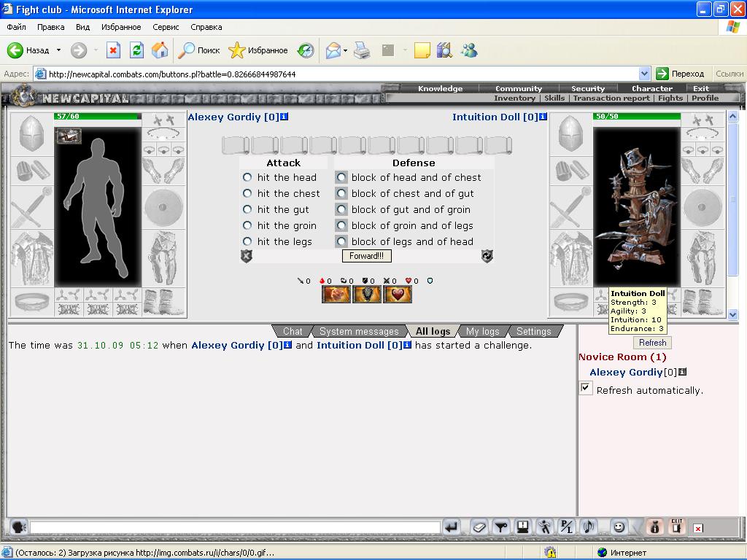Click the money bag icon in chat bar
This screenshot has width=747, height=560.
[655, 526]
